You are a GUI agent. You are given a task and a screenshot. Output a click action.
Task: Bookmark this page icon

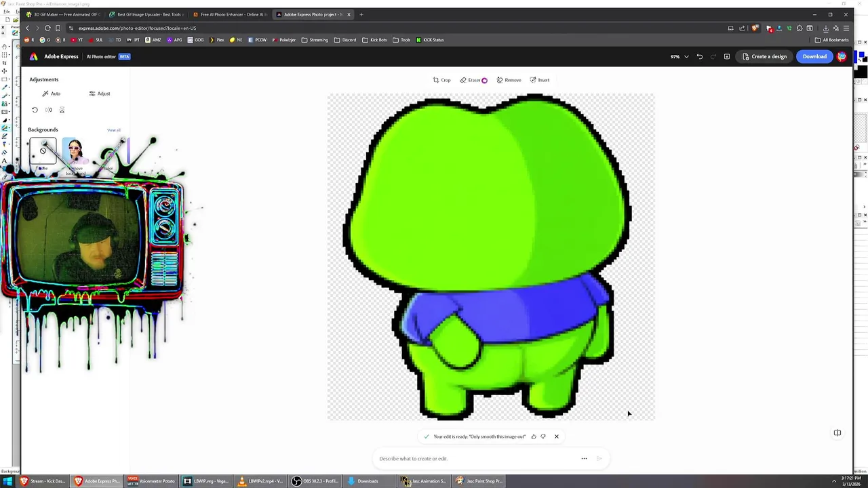point(58,28)
